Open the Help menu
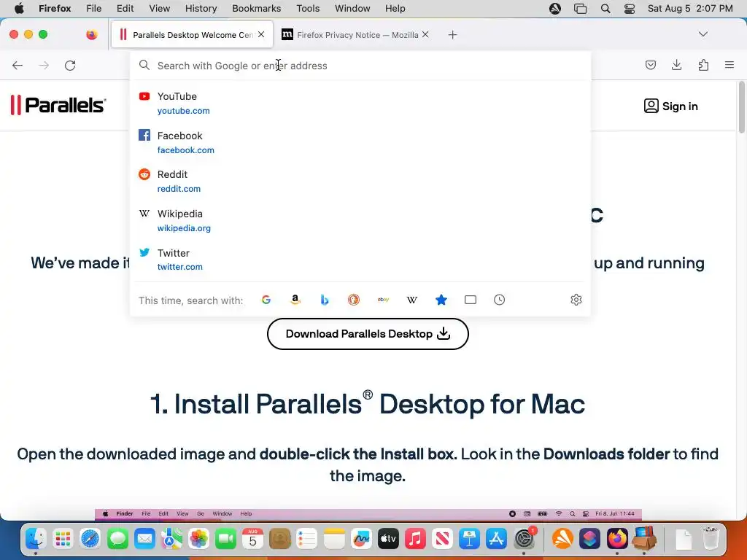 point(395,8)
